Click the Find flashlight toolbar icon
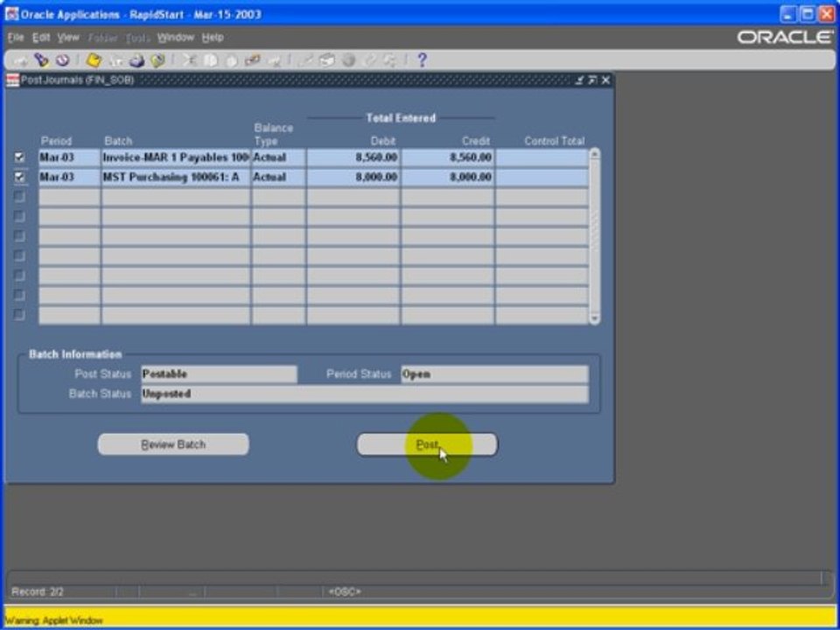Viewport: 840px width, 630px height. point(42,60)
